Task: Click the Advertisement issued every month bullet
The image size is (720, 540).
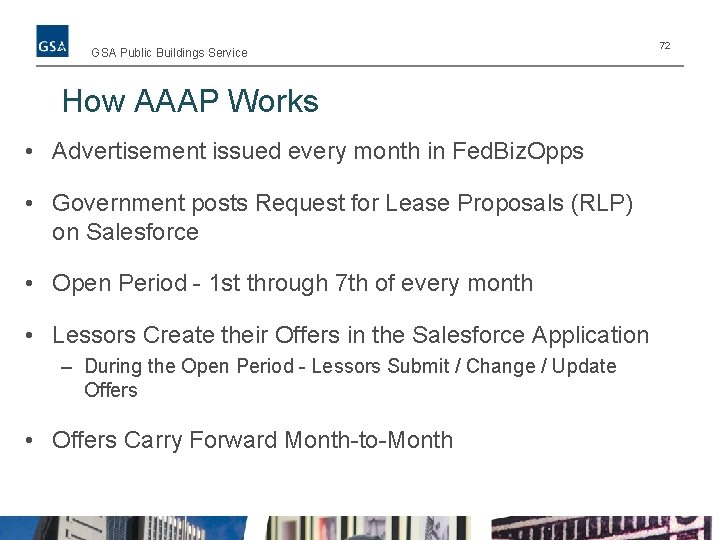Action: click(318, 152)
